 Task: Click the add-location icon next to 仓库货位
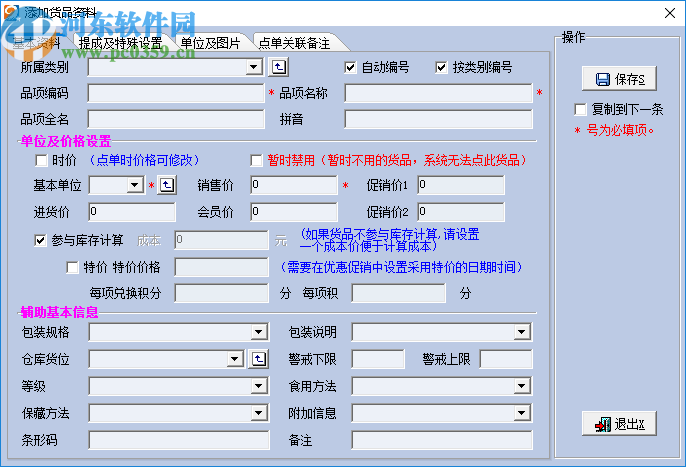(259, 359)
